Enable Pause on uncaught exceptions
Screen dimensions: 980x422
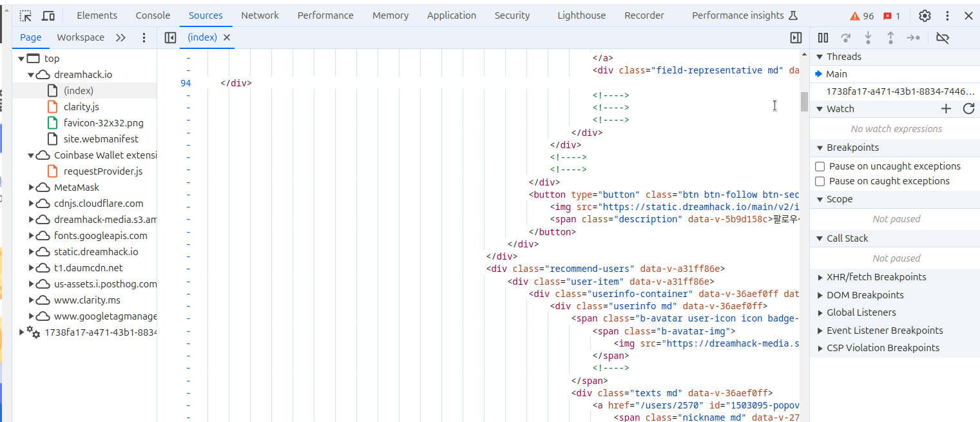[820, 166]
